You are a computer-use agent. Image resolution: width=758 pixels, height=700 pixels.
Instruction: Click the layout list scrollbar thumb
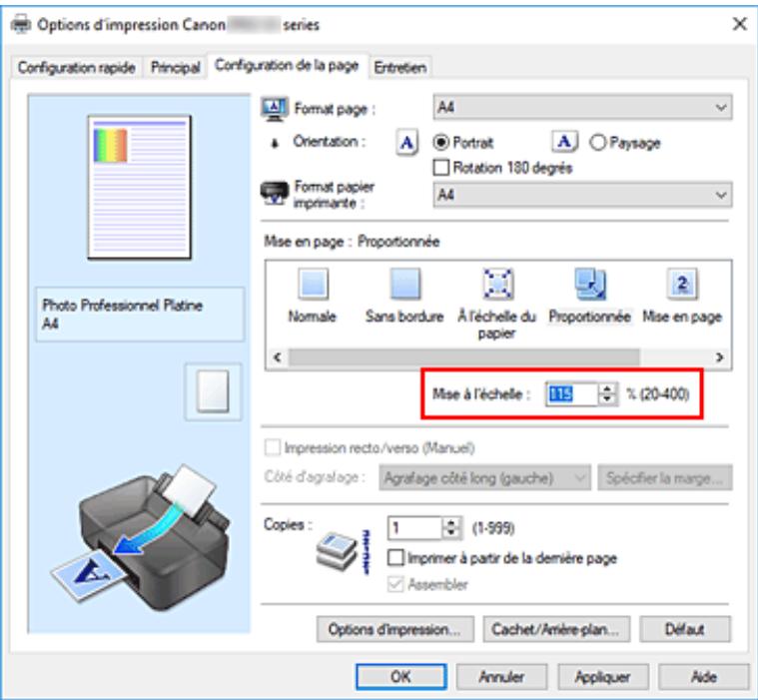(x=464, y=357)
